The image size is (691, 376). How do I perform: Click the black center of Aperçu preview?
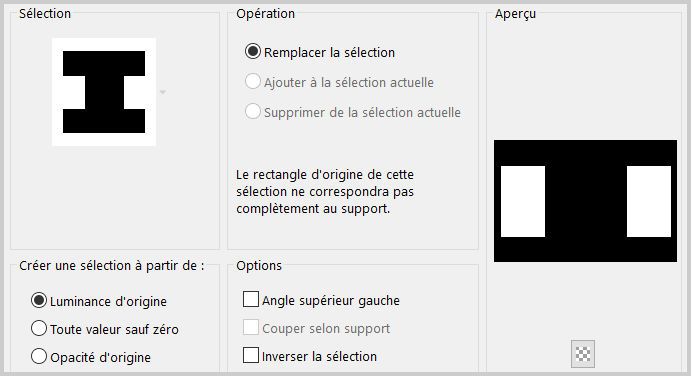coord(586,201)
